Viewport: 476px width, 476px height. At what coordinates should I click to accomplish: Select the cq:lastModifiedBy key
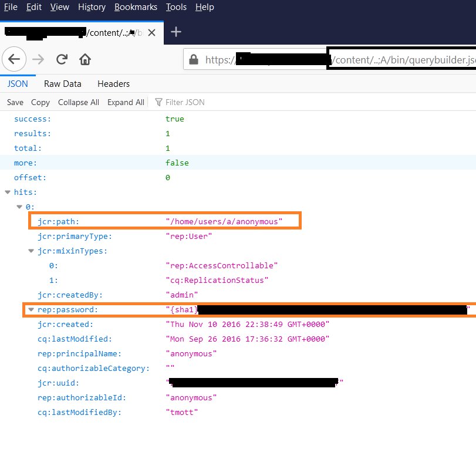pyautogui.click(x=80, y=412)
